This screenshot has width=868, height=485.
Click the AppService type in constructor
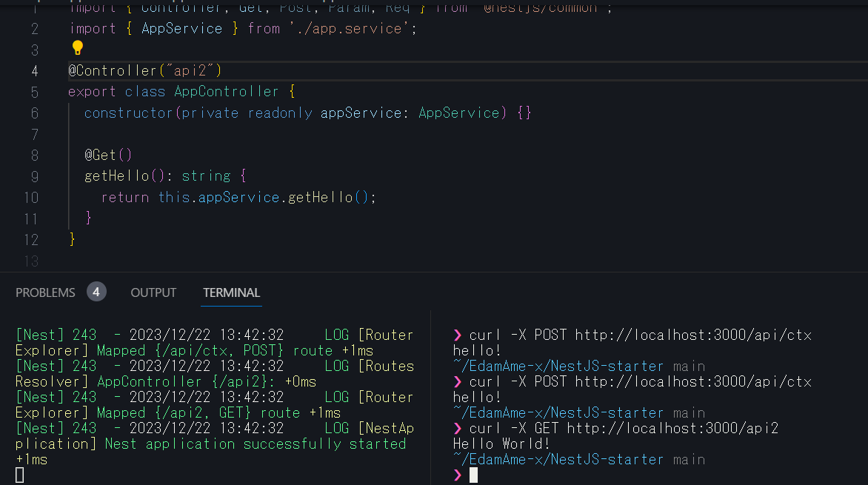pyautogui.click(x=459, y=113)
